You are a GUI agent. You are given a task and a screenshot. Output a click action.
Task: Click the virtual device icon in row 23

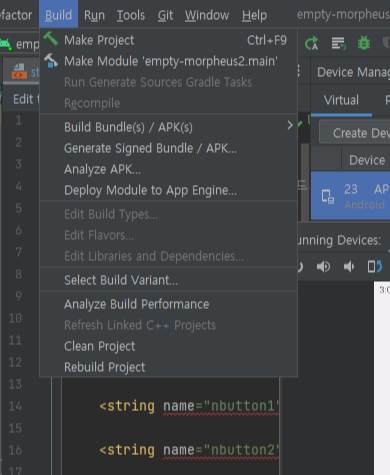click(x=327, y=196)
